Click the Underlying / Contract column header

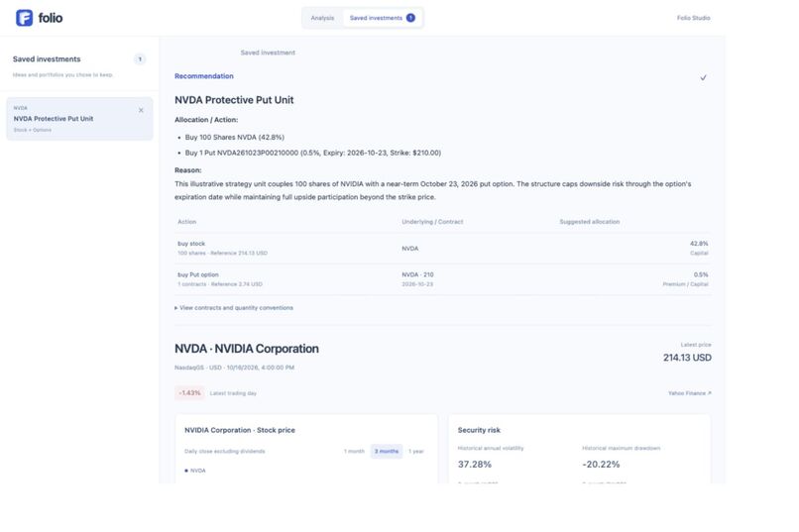coord(432,222)
